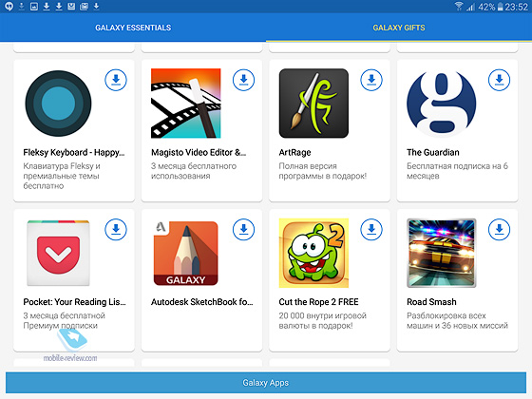This screenshot has width=532, height=399.
Task: Download The Guardian via its download icon
Action: tap(499, 80)
